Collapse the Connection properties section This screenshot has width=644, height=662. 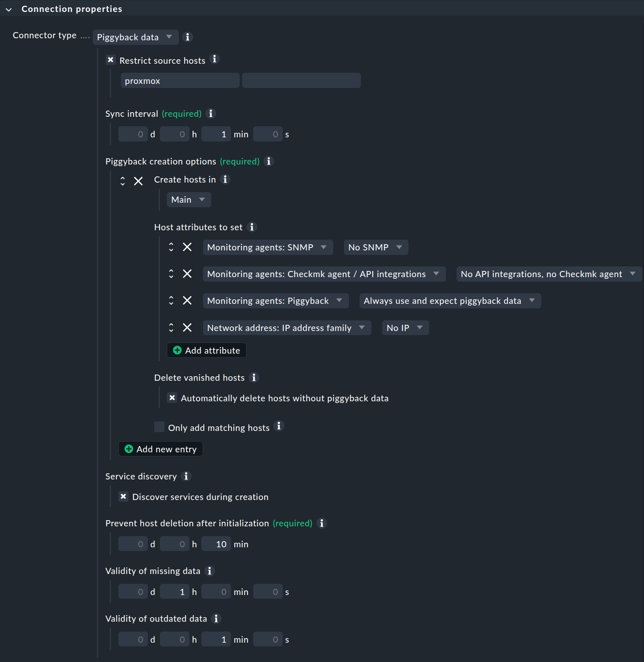tap(9, 9)
